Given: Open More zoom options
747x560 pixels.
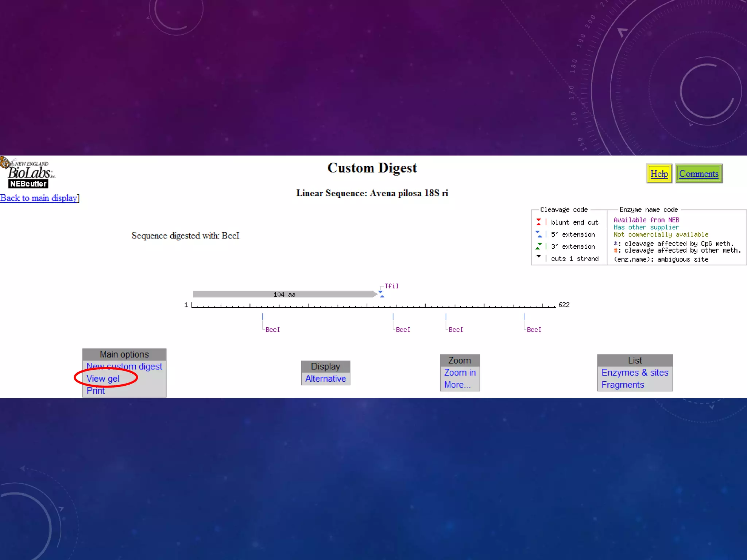Looking at the screenshot, I should coord(457,385).
